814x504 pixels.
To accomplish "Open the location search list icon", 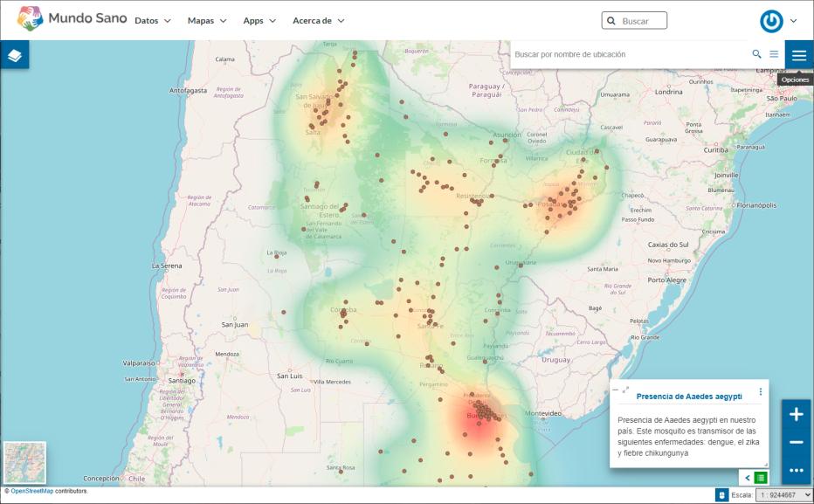I will tap(773, 54).
